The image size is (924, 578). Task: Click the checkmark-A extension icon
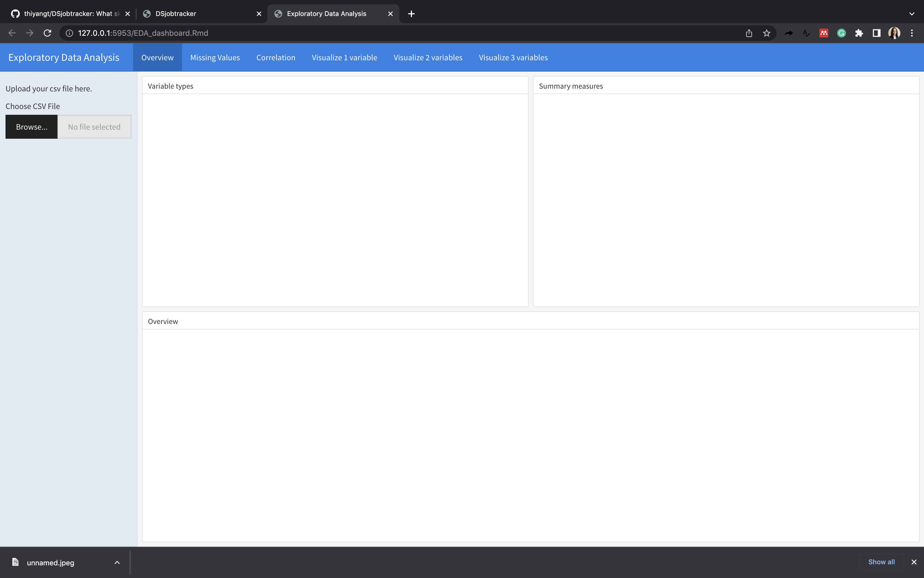click(806, 33)
